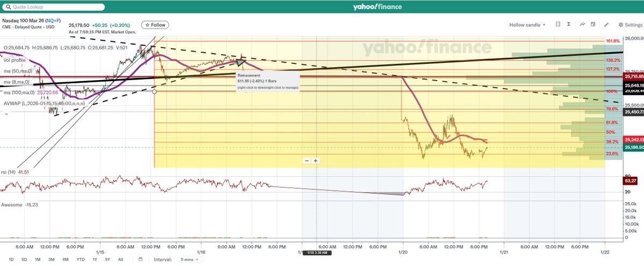Click the 25,715.85 price axis tag
The width and height of the screenshot is (644, 266).
pyautogui.click(x=634, y=76)
